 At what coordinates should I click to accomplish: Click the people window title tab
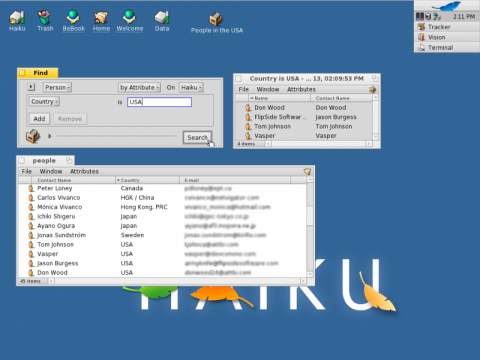coord(45,161)
